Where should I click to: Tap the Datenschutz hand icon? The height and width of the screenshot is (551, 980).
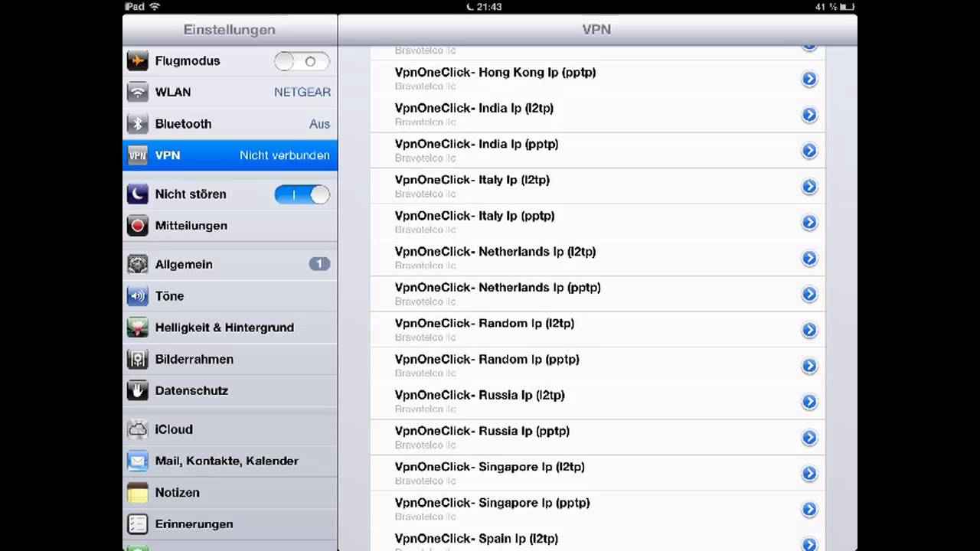138,390
